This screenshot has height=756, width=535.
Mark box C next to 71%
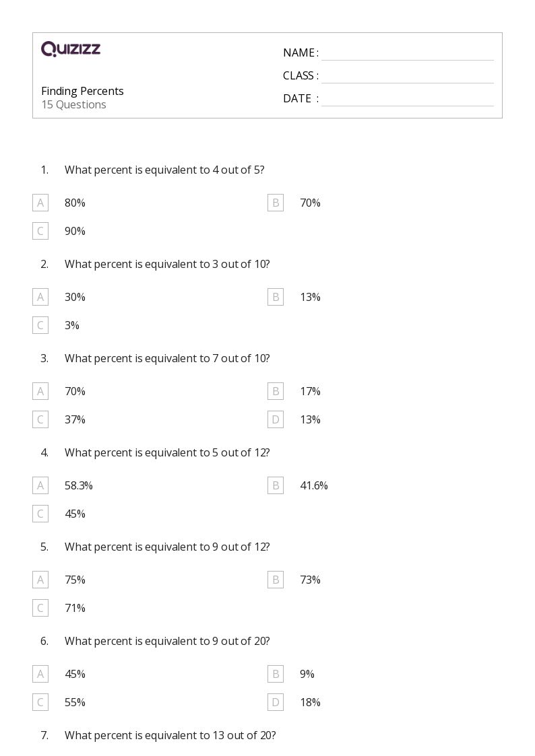coord(40,608)
